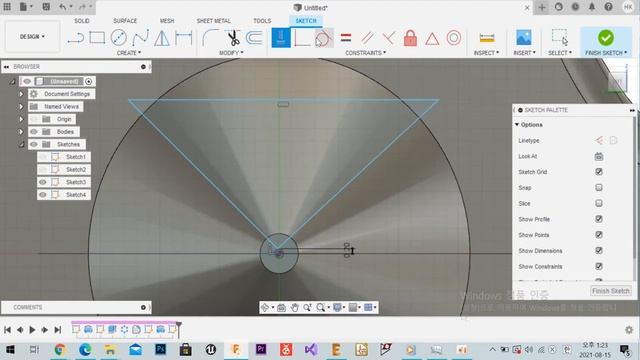Switch to the MESH tab

click(x=167, y=21)
